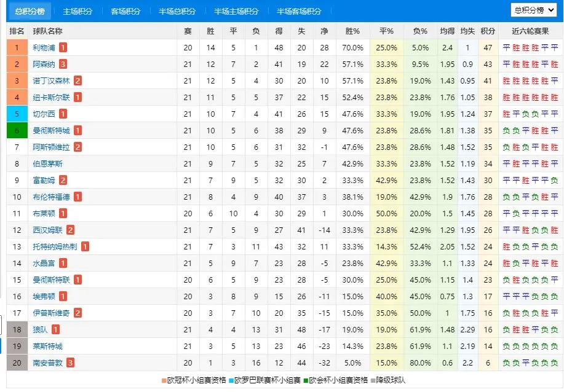Open the 总积分榜 dropdown at top right
The image size is (564, 392).
[x=534, y=10]
